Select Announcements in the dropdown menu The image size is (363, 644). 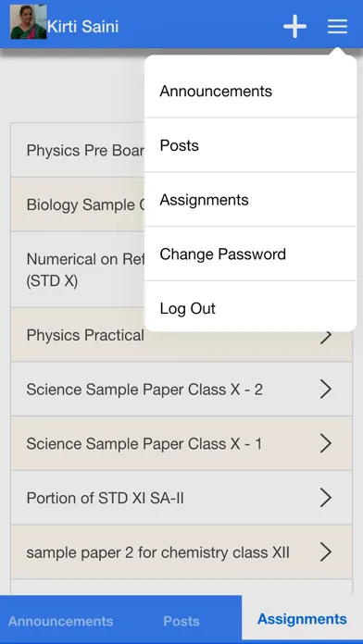pos(250,91)
